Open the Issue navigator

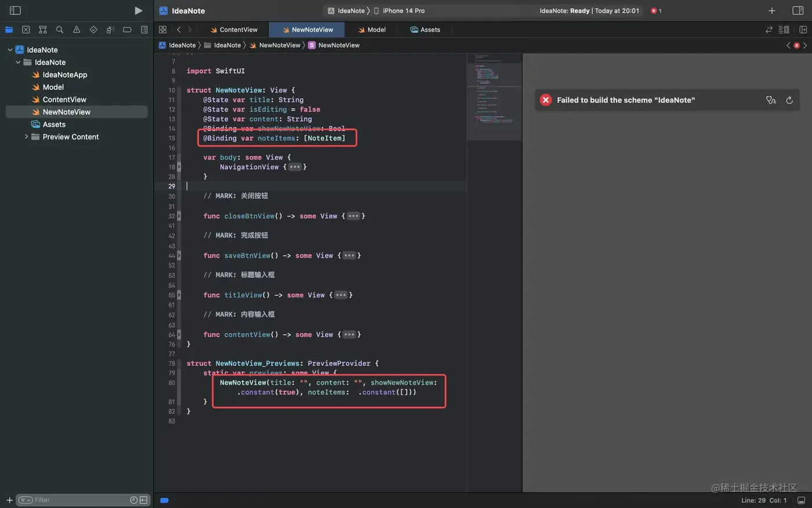[76, 30]
